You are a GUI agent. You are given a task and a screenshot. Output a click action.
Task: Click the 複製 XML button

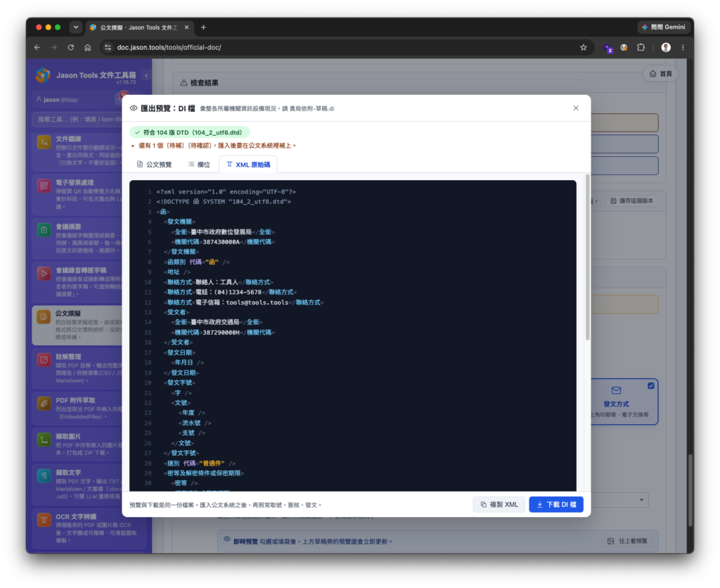pos(499,504)
